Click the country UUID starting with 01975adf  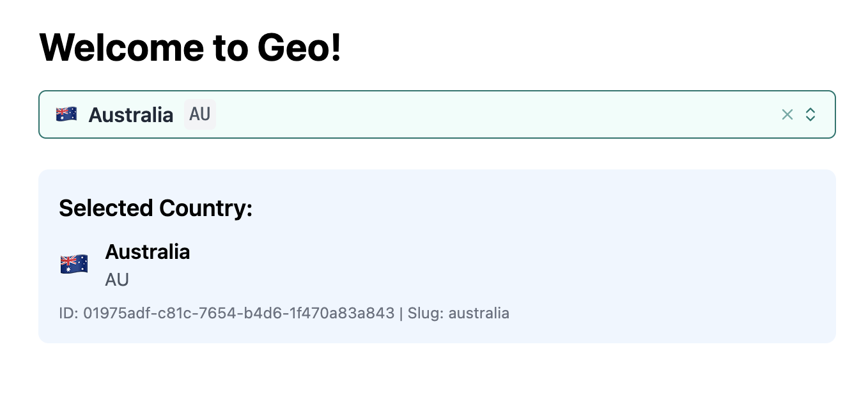coord(239,313)
